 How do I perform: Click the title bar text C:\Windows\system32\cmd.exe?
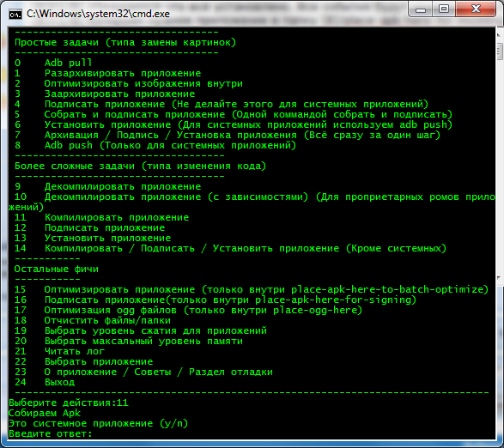tap(98, 14)
